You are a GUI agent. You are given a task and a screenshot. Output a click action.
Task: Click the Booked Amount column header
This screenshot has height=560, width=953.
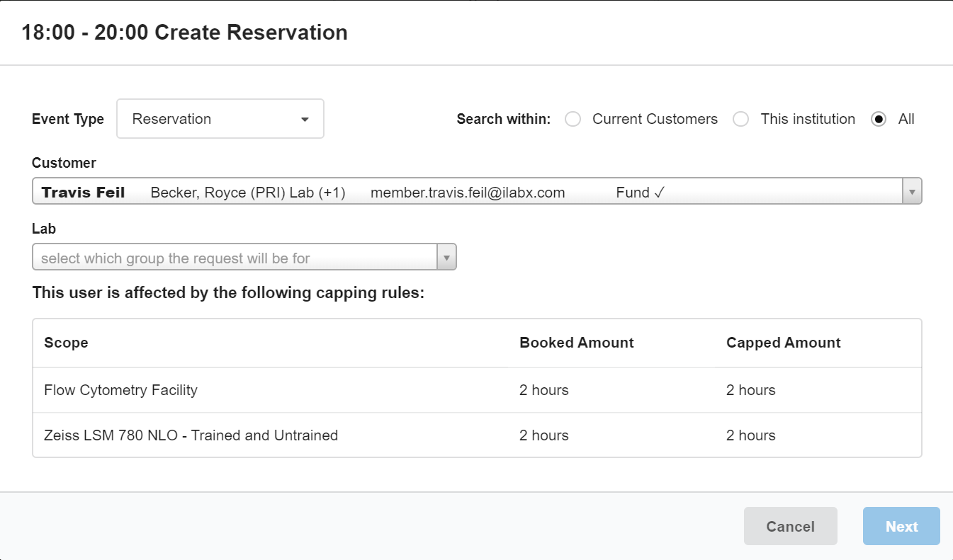click(576, 343)
